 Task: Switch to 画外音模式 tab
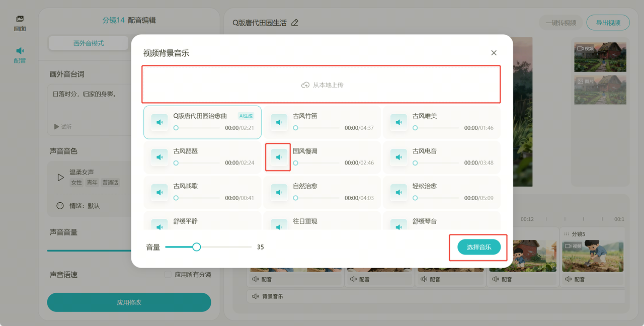pos(89,43)
